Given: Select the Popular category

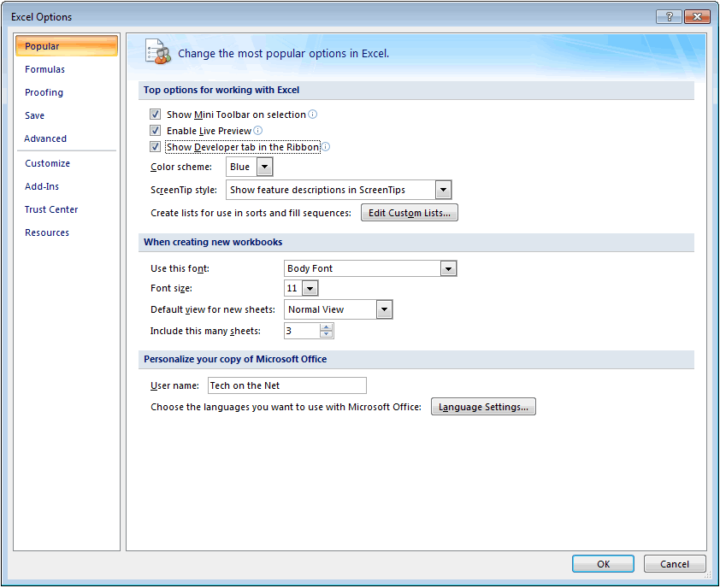Looking at the screenshot, I should click(67, 46).
